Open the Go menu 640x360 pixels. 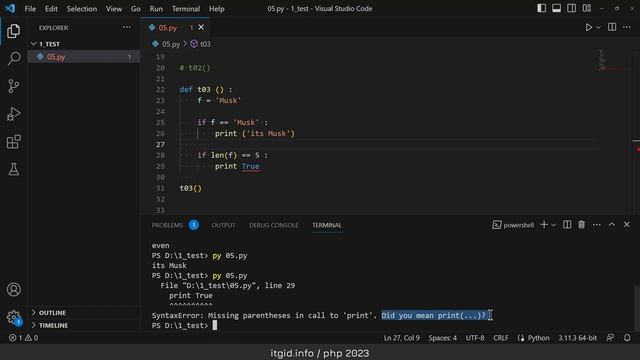[136, 9]
